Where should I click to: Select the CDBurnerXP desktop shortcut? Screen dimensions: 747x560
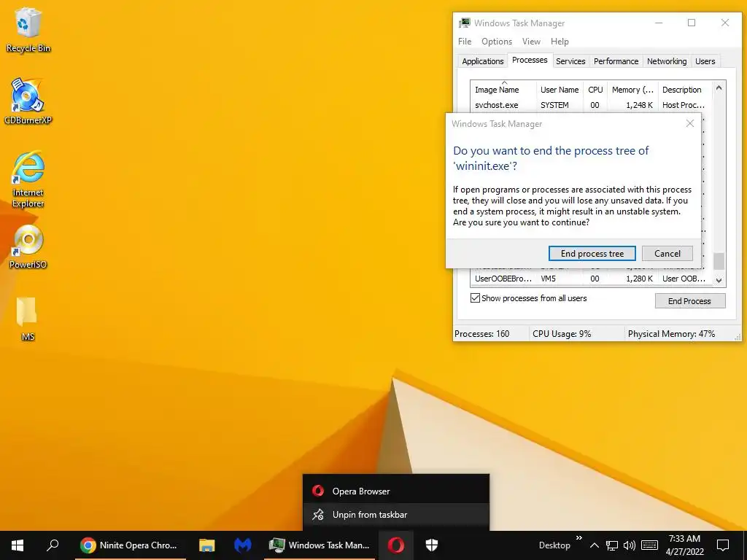pos(28,101)
